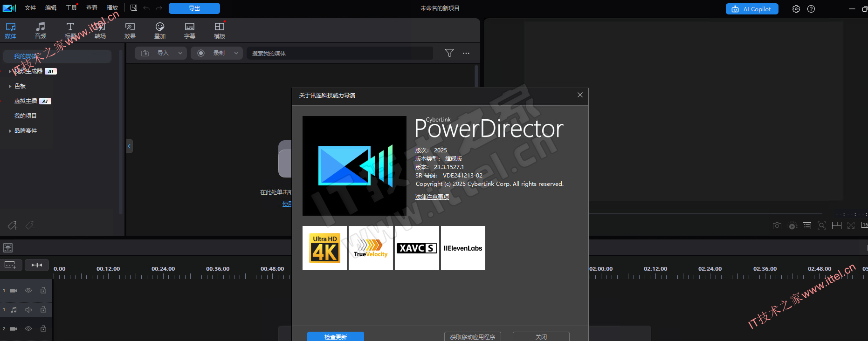Close the About dialog with X
Image resolution: width=868 pixels, height=341 pixels.
[x=580, y=95]
